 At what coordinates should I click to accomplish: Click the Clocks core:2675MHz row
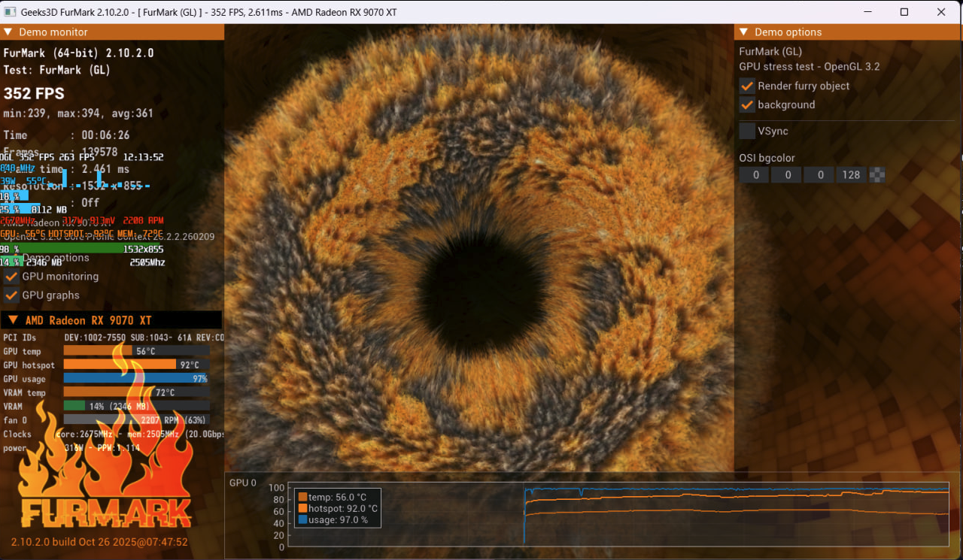coord(114,434)
